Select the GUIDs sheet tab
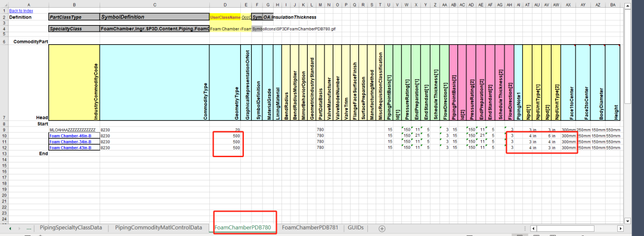 point(355,228)
